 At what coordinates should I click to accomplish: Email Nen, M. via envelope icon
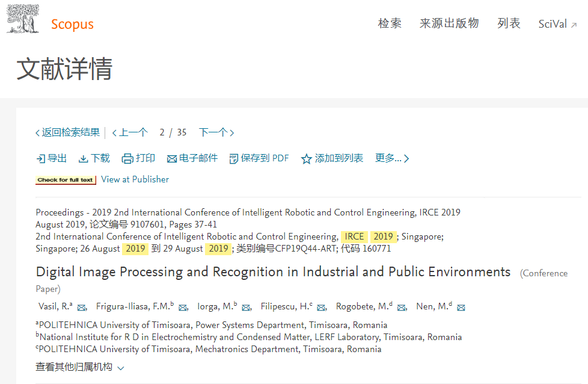(x=461, y=308)
